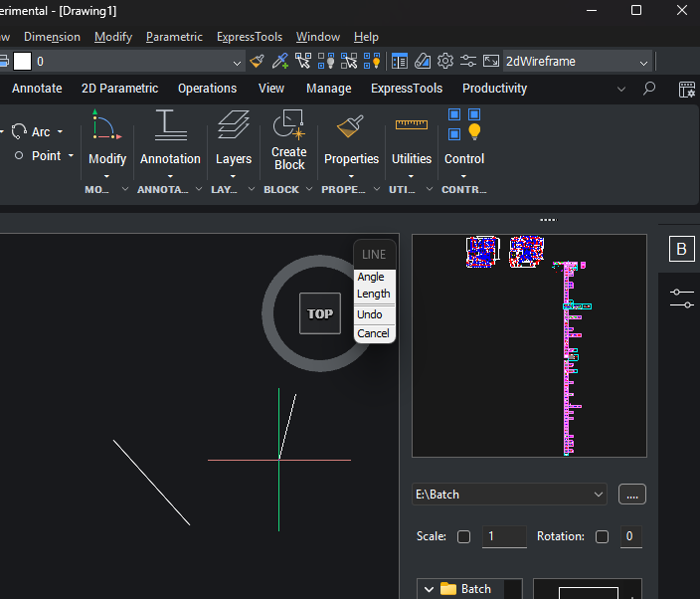The image size is (700, 599).
Task: Toggle the Rotation checkbox
Action: (602, 536)
